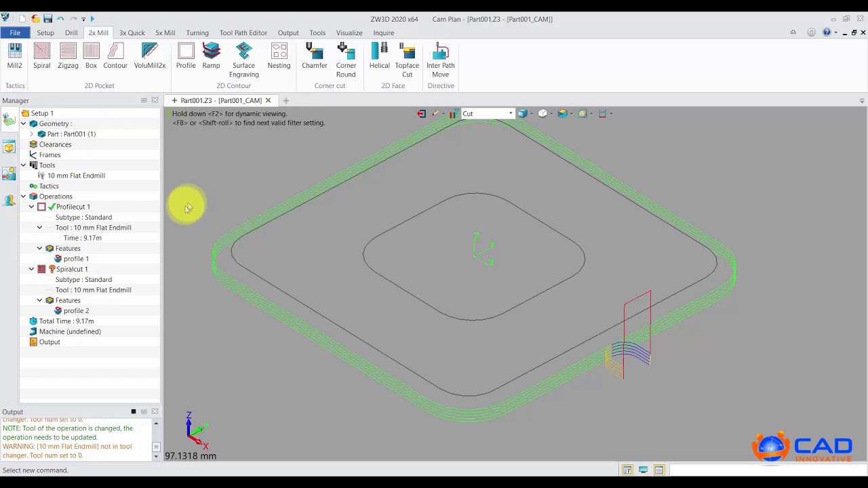
Task: Open the Turning ribbon tab
Action: (x=197, y=33)
